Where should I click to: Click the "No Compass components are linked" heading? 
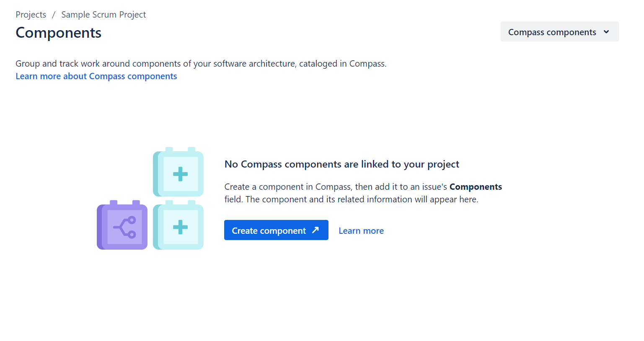pos(341,164)
